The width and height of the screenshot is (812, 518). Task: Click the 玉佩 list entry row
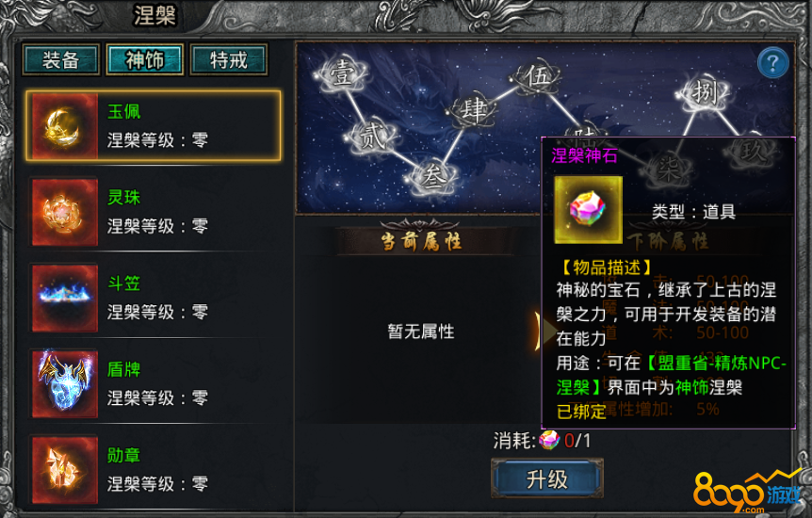[154, 126]
